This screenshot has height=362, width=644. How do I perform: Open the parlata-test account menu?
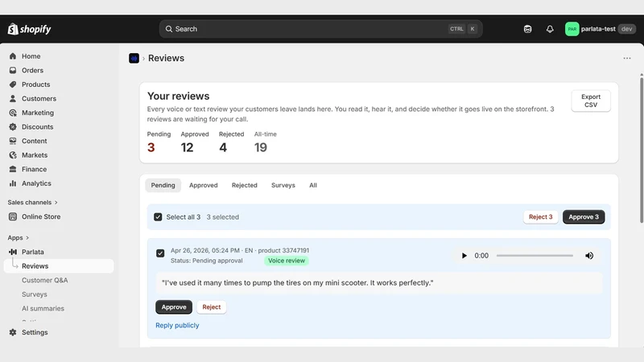click(x=600, y=29)
